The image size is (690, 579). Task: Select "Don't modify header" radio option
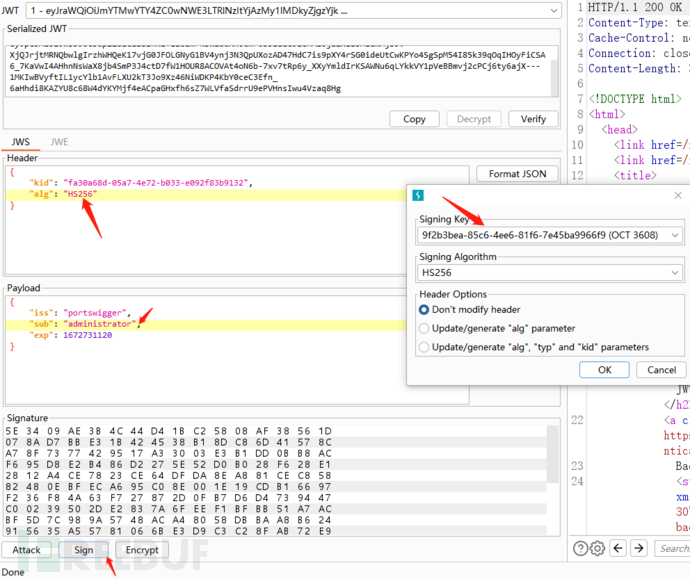point(425,310)
